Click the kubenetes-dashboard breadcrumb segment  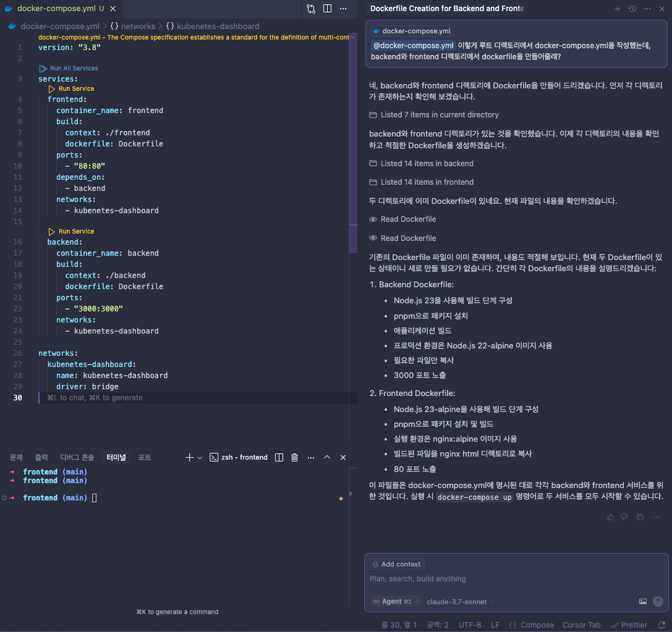[218, 26]
